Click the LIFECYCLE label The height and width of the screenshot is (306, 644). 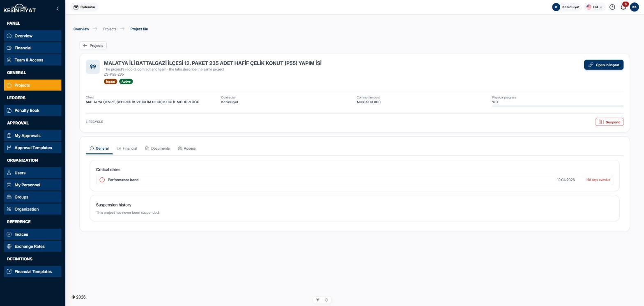(x=94, y=122)
